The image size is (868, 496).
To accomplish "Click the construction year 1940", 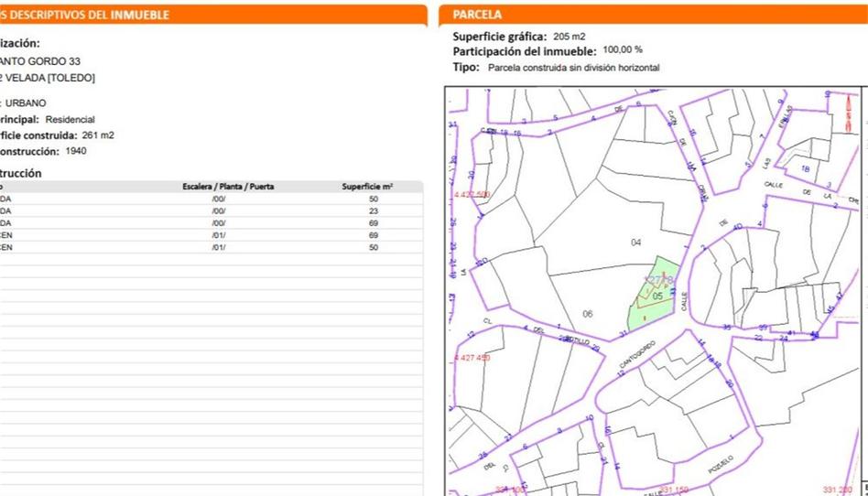I will (76, 151).
